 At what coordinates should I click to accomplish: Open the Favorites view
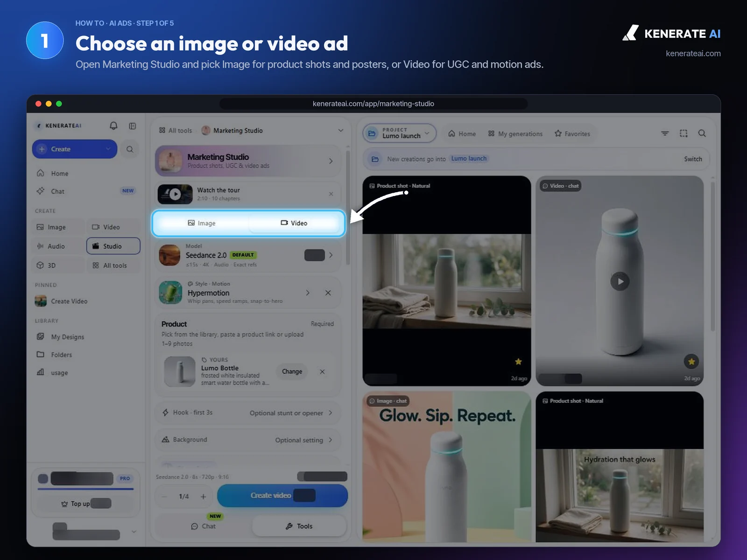click(572, 133)
